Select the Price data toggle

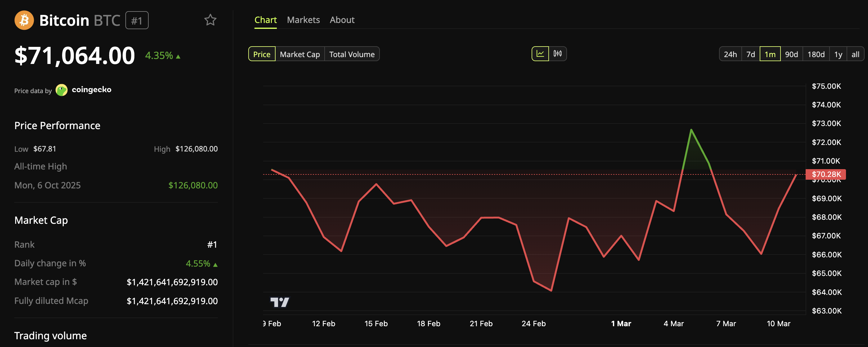[x=262, y=54]
